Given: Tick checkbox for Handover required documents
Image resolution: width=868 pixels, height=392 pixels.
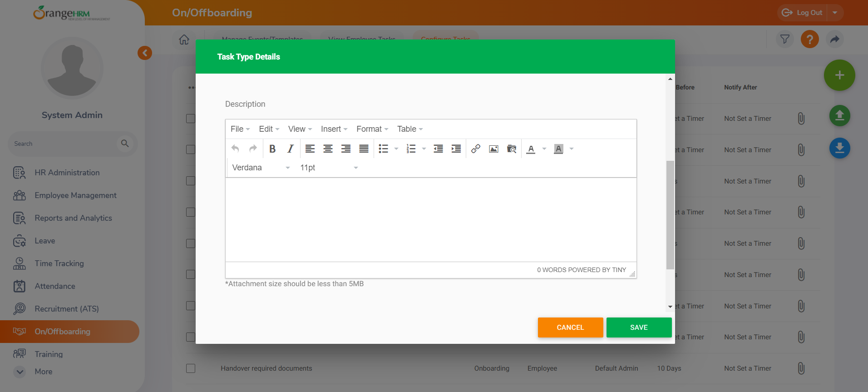Looking at the screenshot, I should point(191,368).
